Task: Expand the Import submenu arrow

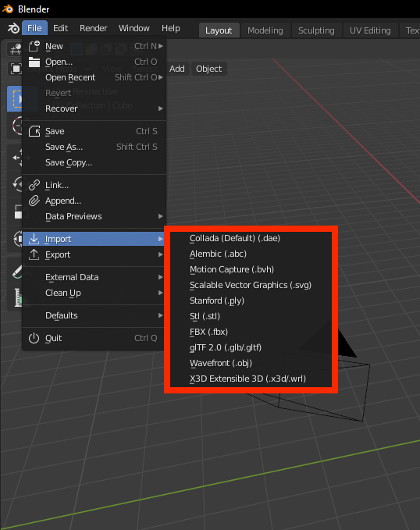Action: click(x=161, y=239)
